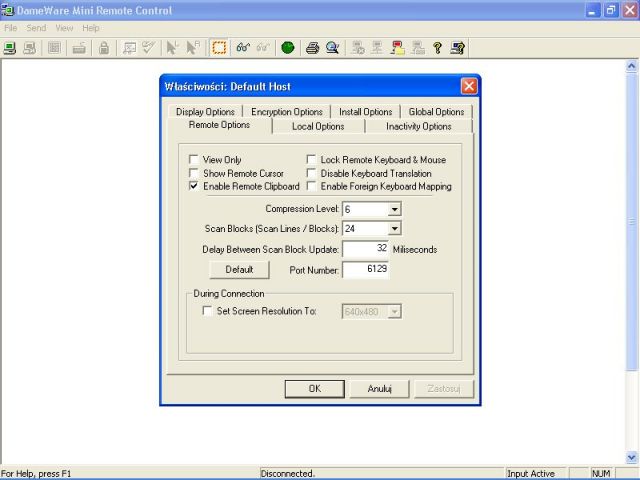Open the Compression Level dropdown
The height and width of the screenshot is (480, 640).
tap(394, 209)
